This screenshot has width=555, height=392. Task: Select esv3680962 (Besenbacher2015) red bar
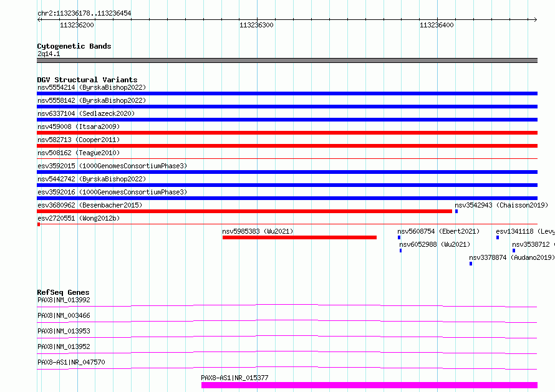(244, 211)
